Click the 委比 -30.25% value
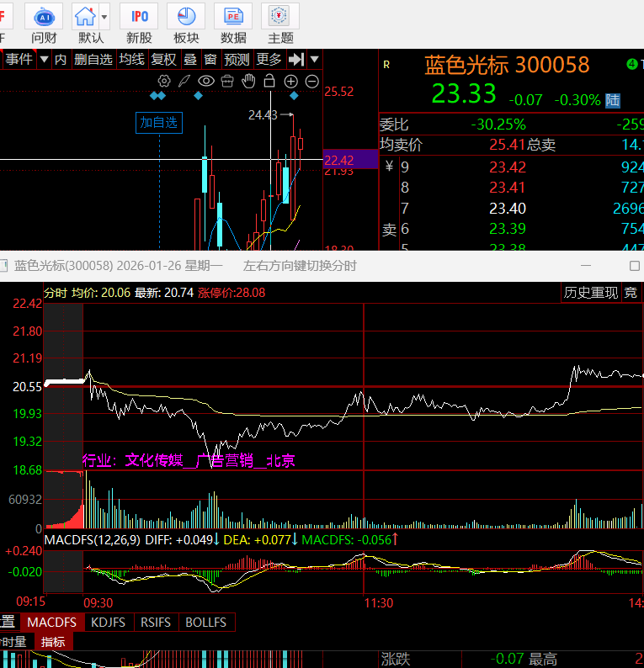The height and width of the screenshot is (668, 644). (498, 125)
